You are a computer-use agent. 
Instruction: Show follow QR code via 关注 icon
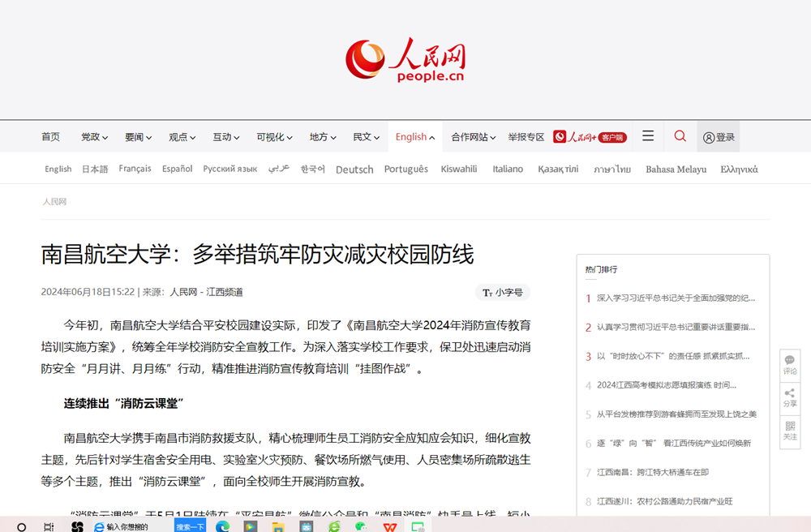pos(789,428)
